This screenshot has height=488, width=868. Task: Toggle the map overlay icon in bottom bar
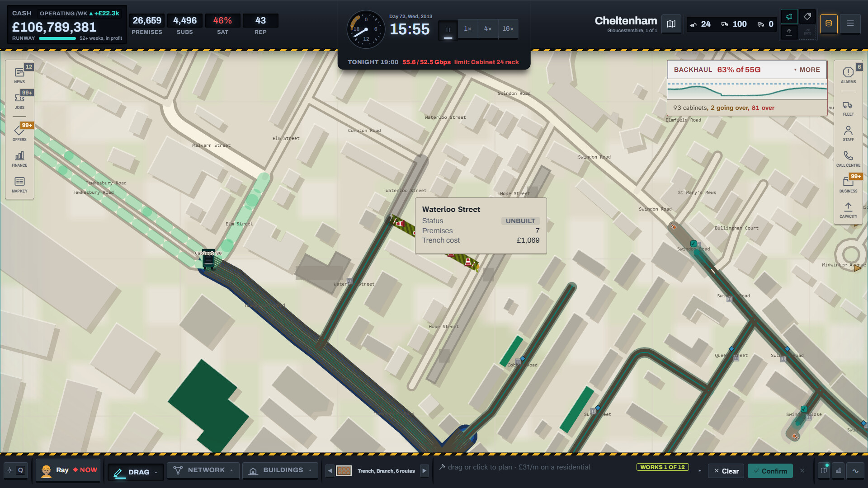click(x=824, y=470)
